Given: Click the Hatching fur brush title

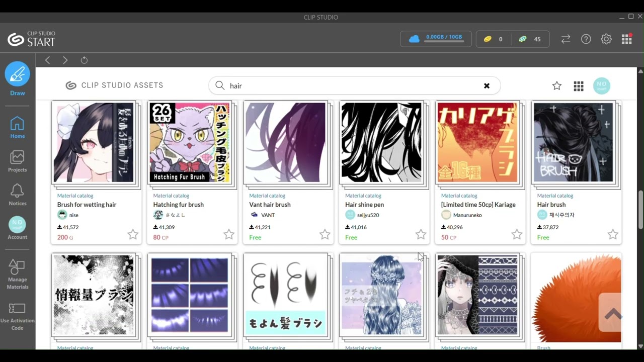Looking at the screenshot, I should [x=178, y=205].
